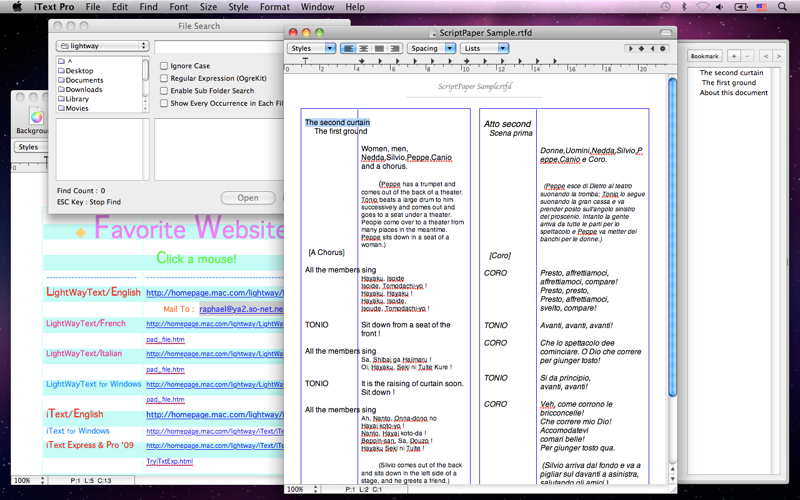Select the right-pointing triangle tab stop icon

tap(631, 48)
